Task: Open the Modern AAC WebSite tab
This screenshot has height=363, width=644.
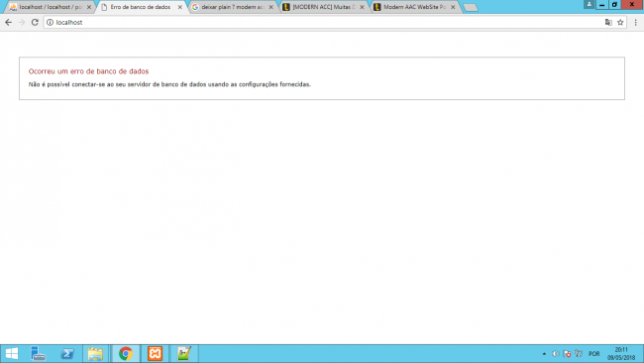Action: pyautogui.click(x=414, y=7)
